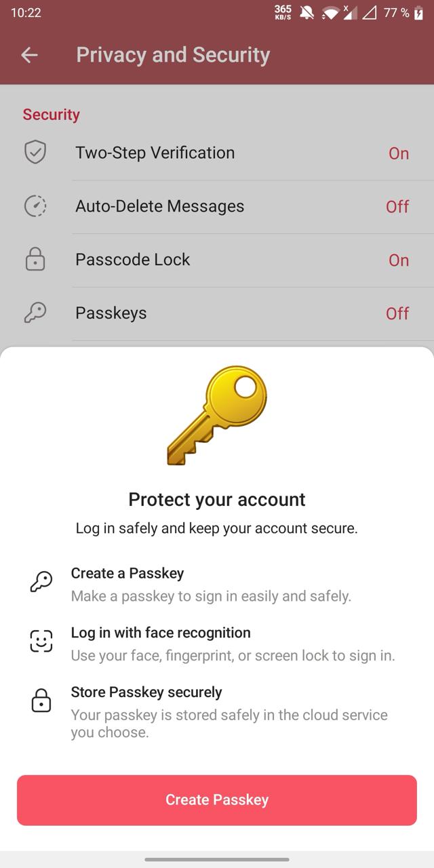Disable Passcode Lock
This screenshot has width=434, height=868.
[399, 260]
